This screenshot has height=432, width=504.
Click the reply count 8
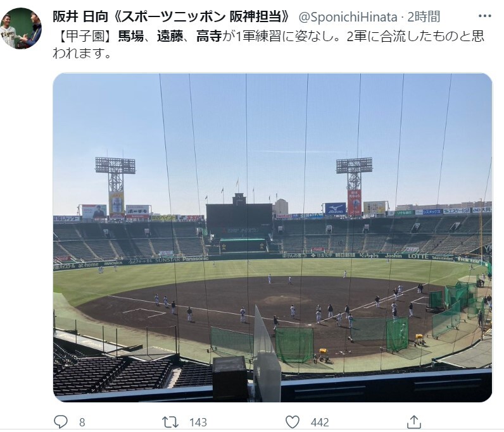pos(82,422)
